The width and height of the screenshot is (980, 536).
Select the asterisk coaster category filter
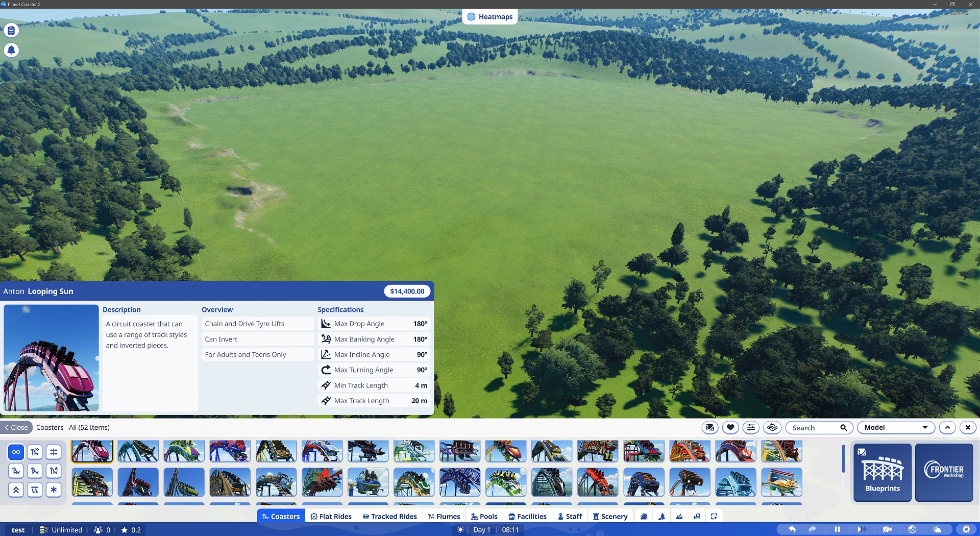(54, 490)
